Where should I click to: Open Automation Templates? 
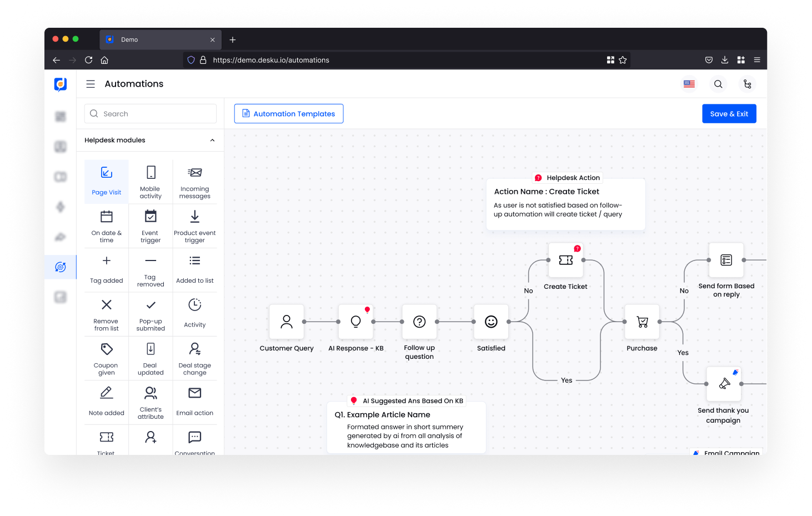tap(288, 113)
